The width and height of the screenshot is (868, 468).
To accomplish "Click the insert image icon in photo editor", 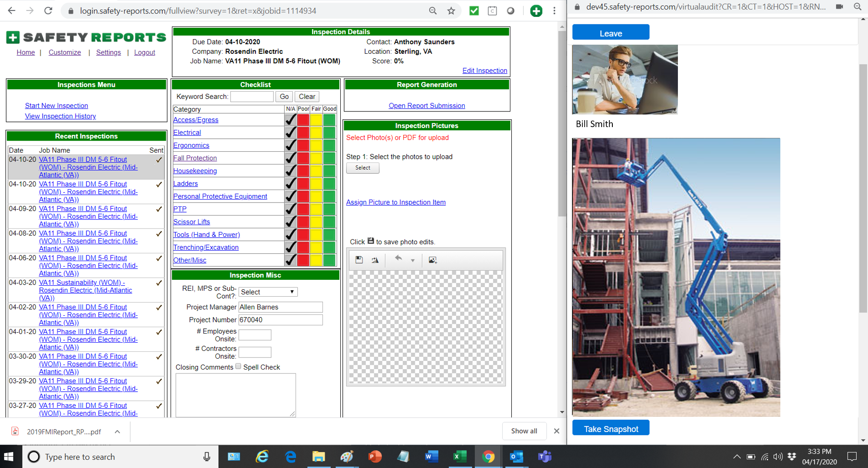I will 432,260.
